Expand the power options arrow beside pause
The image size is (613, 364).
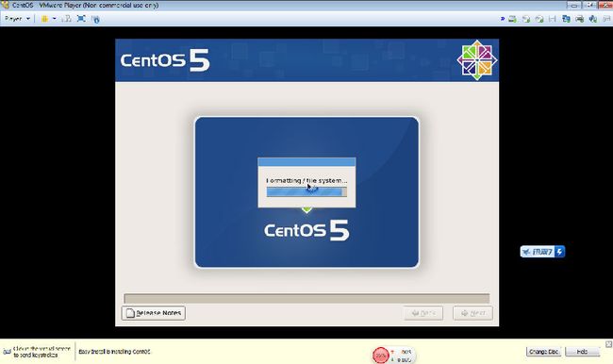tap(54, 18)
